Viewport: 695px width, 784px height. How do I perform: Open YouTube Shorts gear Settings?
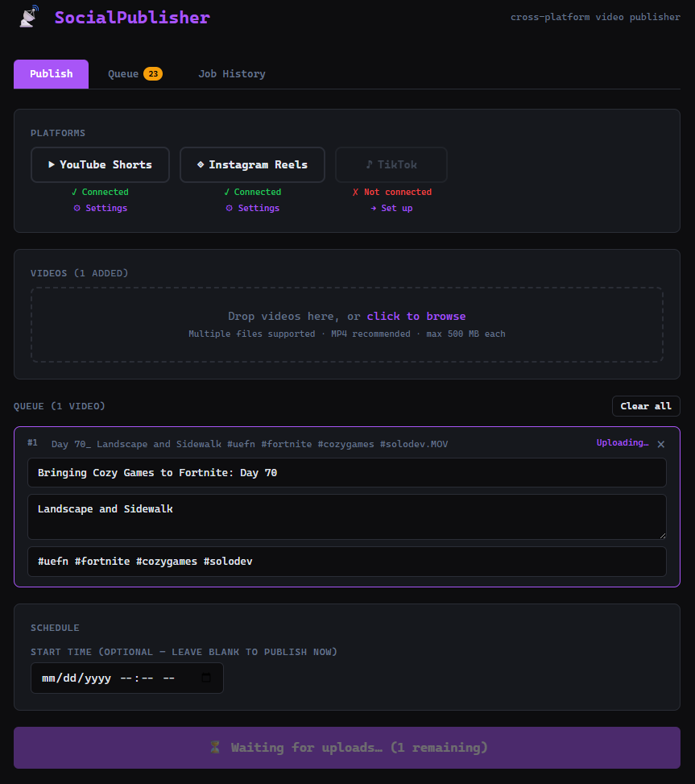pyautogui.click(x=100, y=208)
